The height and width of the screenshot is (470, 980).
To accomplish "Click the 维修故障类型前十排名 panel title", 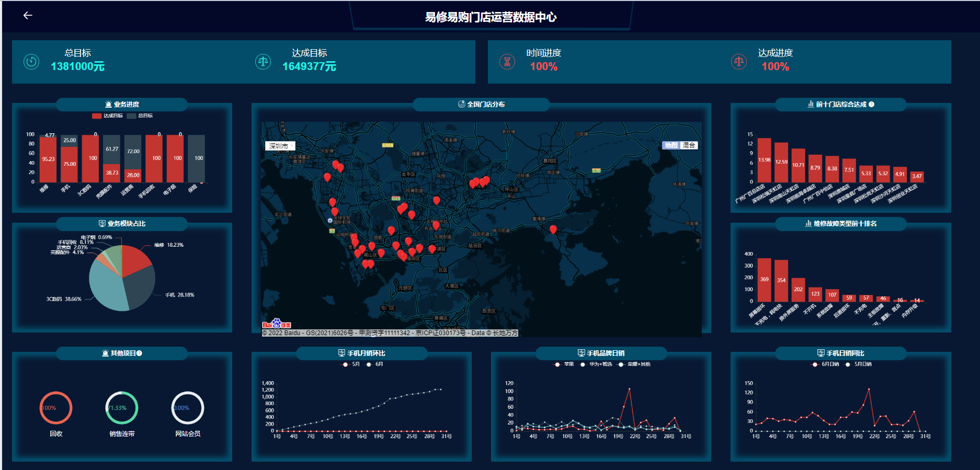I will point(841,224).
